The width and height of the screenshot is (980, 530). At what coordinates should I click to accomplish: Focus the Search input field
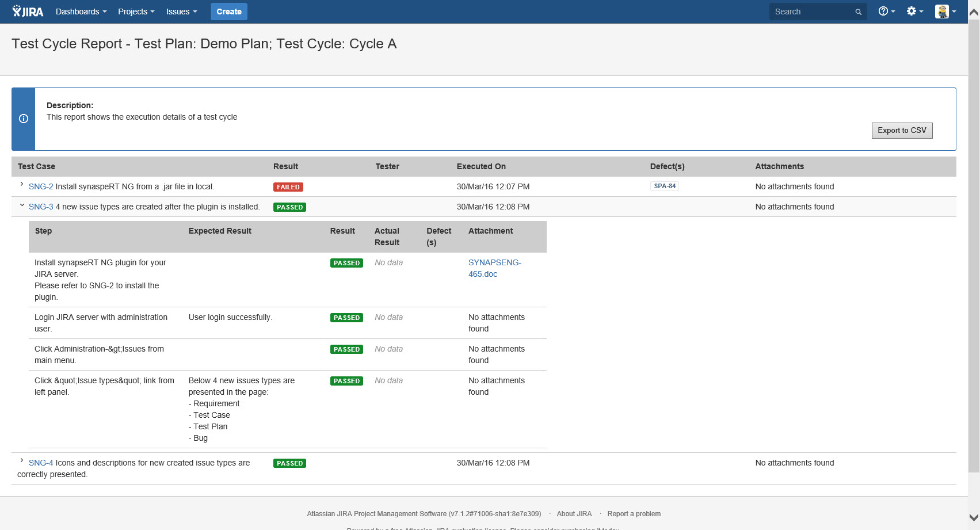(811, 12)
